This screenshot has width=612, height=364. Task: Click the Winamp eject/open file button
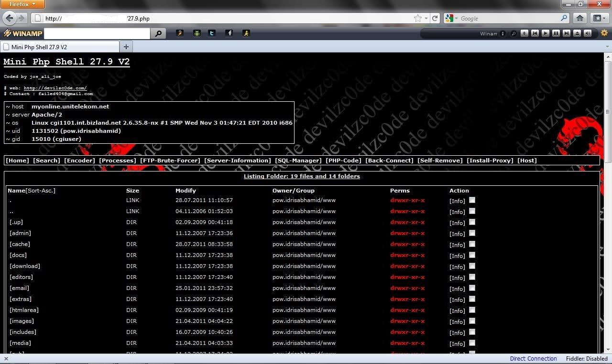[x=577, y=33]
